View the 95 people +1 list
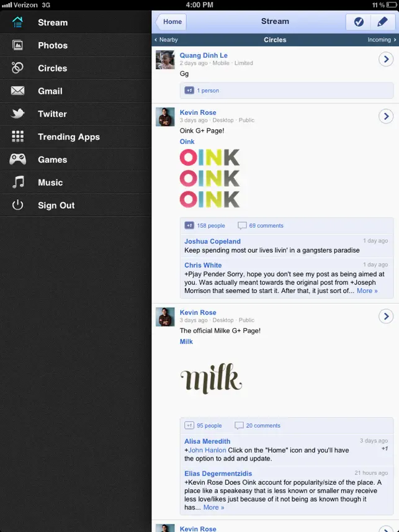This screenshot has width=399, height=532. [x=209, y=425]
